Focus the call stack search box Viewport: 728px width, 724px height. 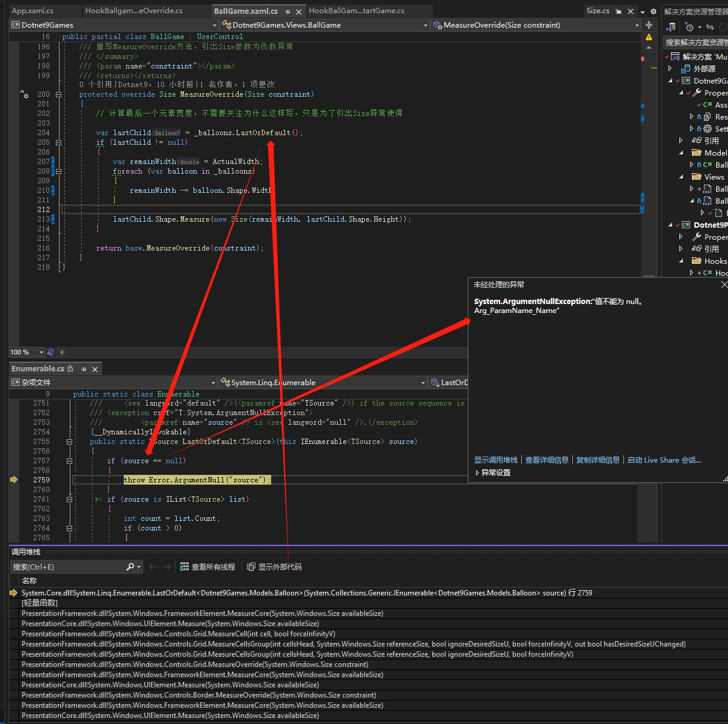click(67, 567)
